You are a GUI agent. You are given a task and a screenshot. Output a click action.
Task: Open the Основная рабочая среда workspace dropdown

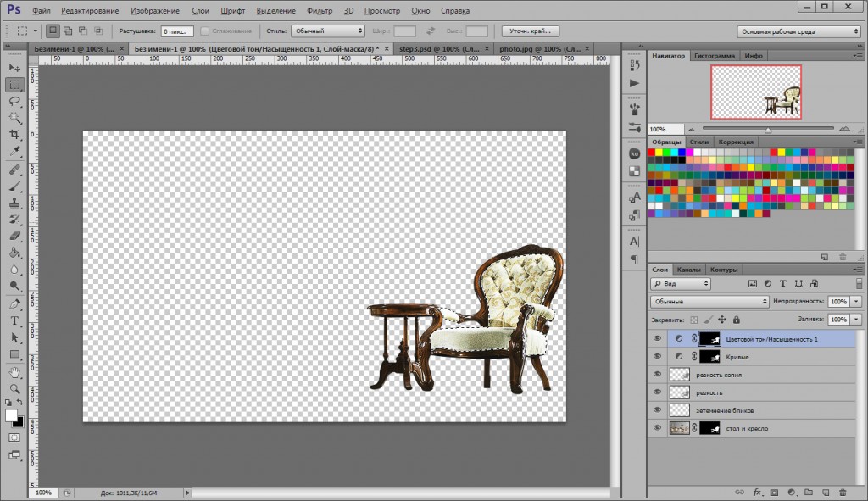(798, 31)
